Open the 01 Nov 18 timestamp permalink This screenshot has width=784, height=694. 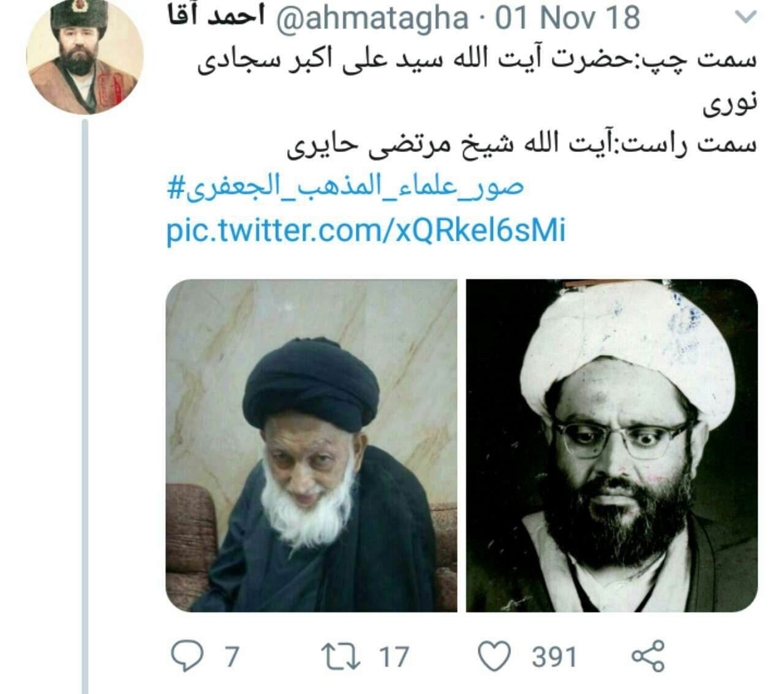coord(568,18)
